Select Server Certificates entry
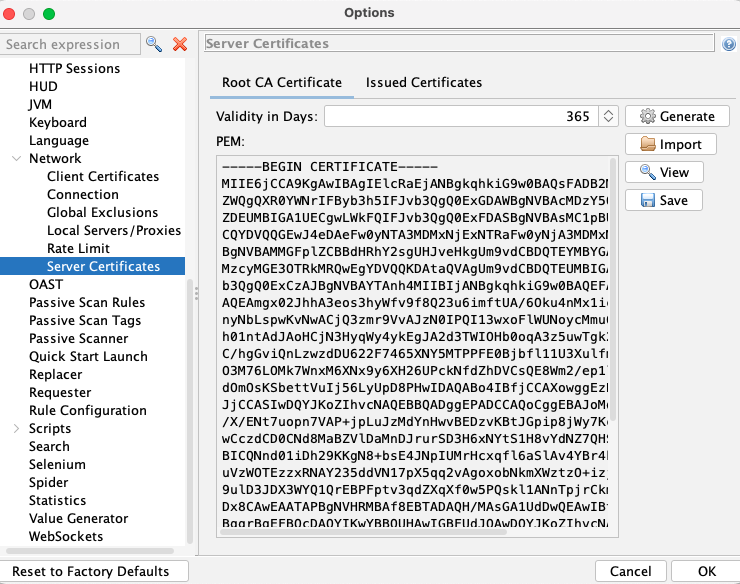 click(92, 266)
